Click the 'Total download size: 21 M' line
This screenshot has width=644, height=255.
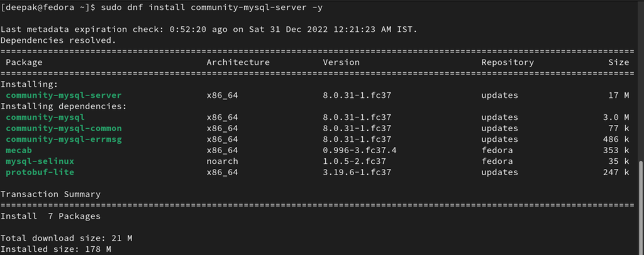(66, 238)
